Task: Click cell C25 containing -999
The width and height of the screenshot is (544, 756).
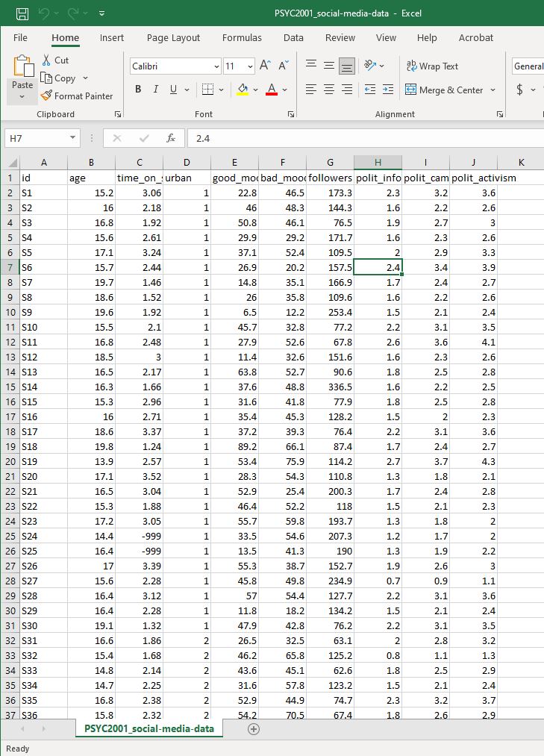Action: pyautogui.click(x=139, y=536)
